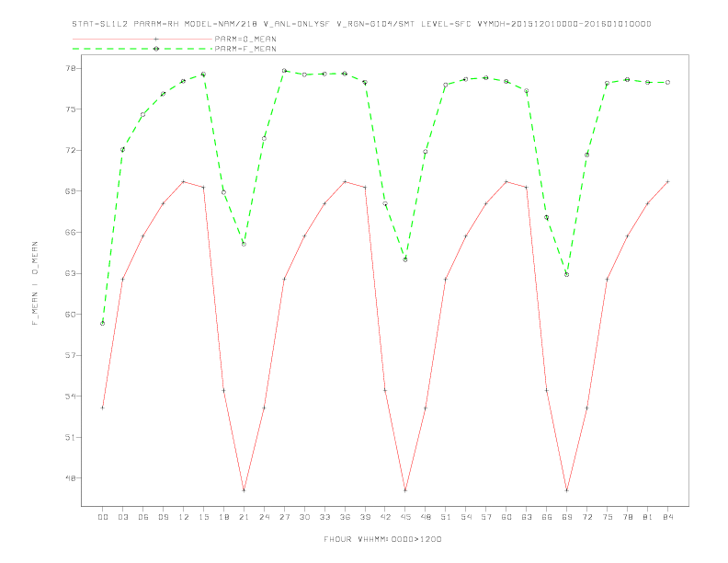Click the red solid line legend sample
The image size is (728, 563).
click(142, 39)
